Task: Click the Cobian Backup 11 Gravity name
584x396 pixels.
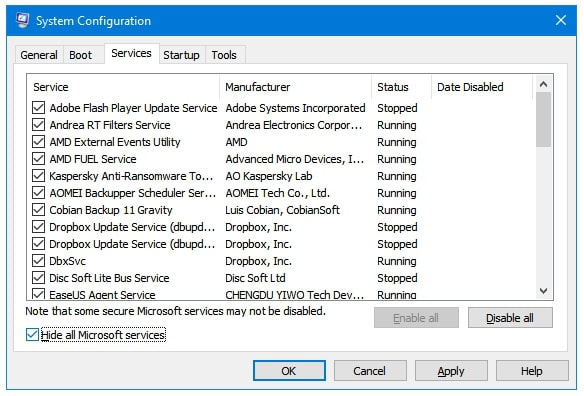Action: [111, 210]
